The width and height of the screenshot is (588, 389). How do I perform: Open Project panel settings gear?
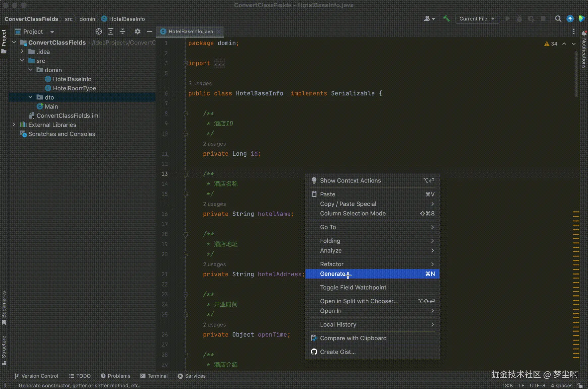click(138, 32)
